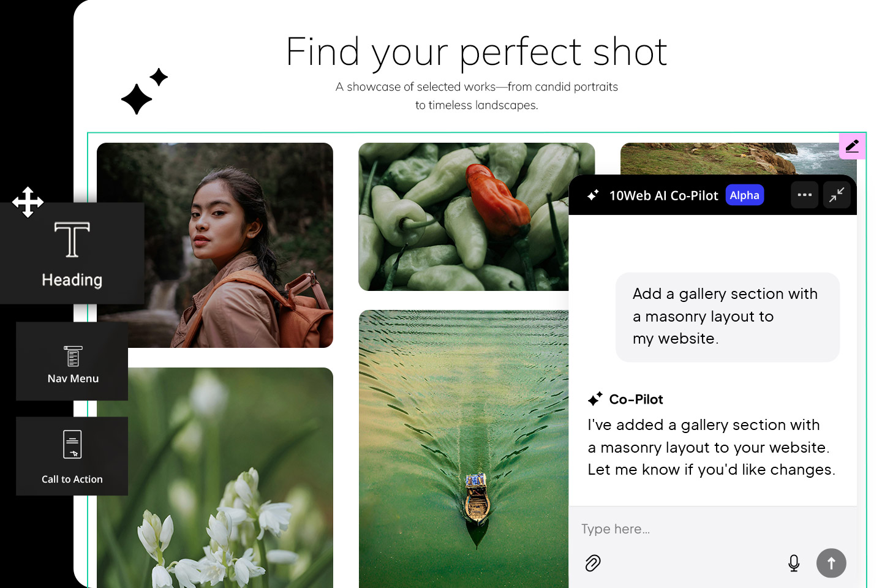Click the 10Web AI Co-Pilot title

(663, 195)
